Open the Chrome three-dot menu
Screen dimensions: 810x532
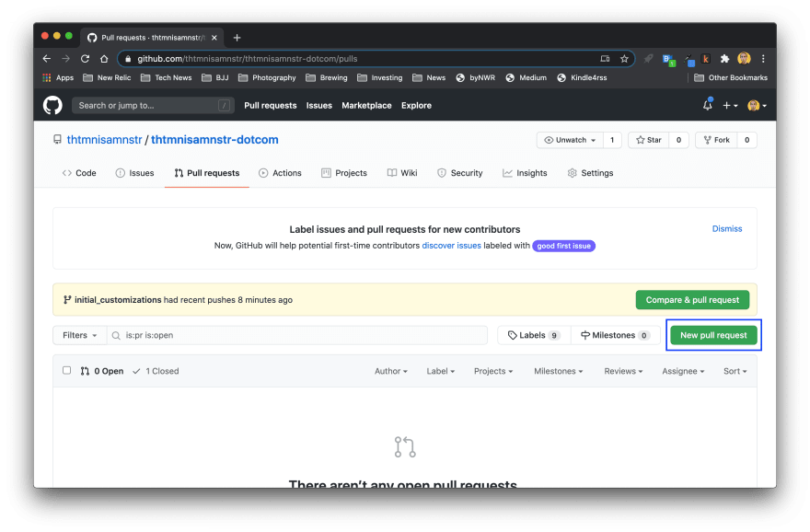tap(763, 58)
